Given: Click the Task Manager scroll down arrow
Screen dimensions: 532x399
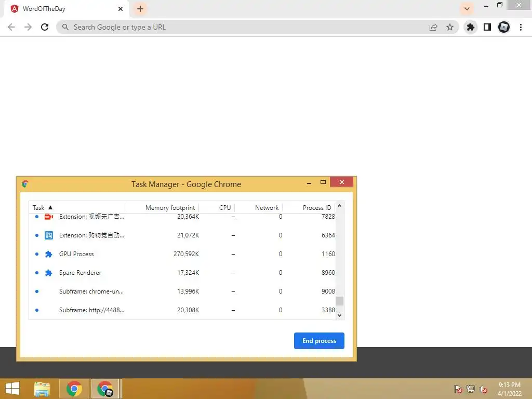Looking at the screenshot, I should (340, 315).
